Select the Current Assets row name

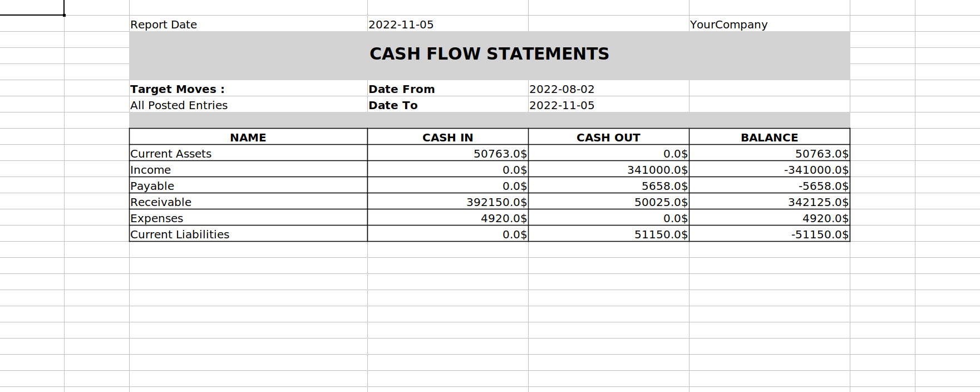(248, 153)
